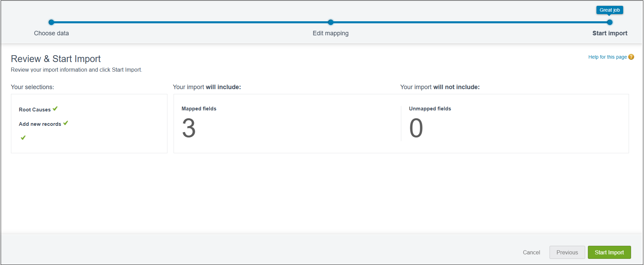Click the Your selections: heading
Screen dimensions: 644x265
[33, 87]
